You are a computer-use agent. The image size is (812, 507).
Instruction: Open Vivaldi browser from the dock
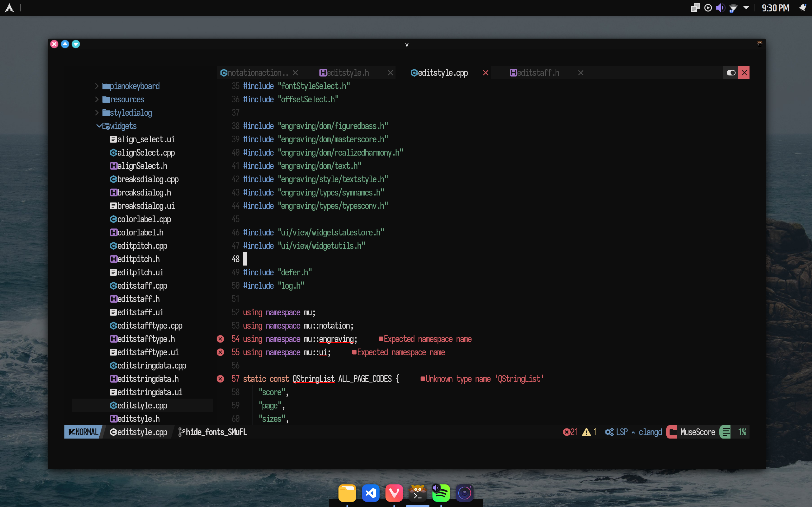click(x=394, y=492)
